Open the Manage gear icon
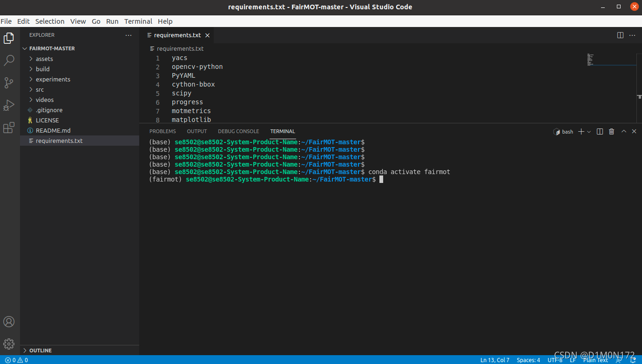Viewport: 642px width, 364px height. [x=9, y=344]
